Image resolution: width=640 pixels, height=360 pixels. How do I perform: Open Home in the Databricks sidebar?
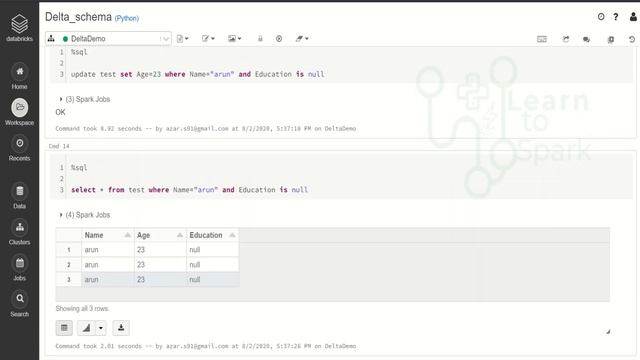pos(19,76)
